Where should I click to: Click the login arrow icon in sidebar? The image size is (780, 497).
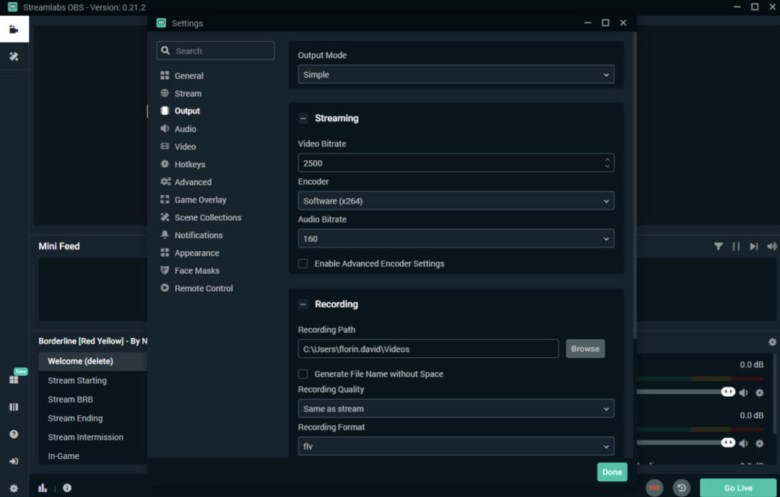[14, 461]
